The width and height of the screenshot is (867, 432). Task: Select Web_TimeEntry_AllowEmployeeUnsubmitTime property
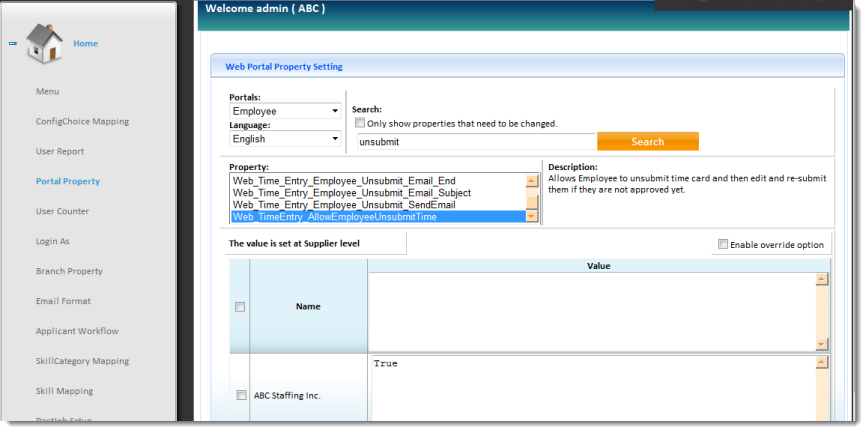click(x=376, y=217)
